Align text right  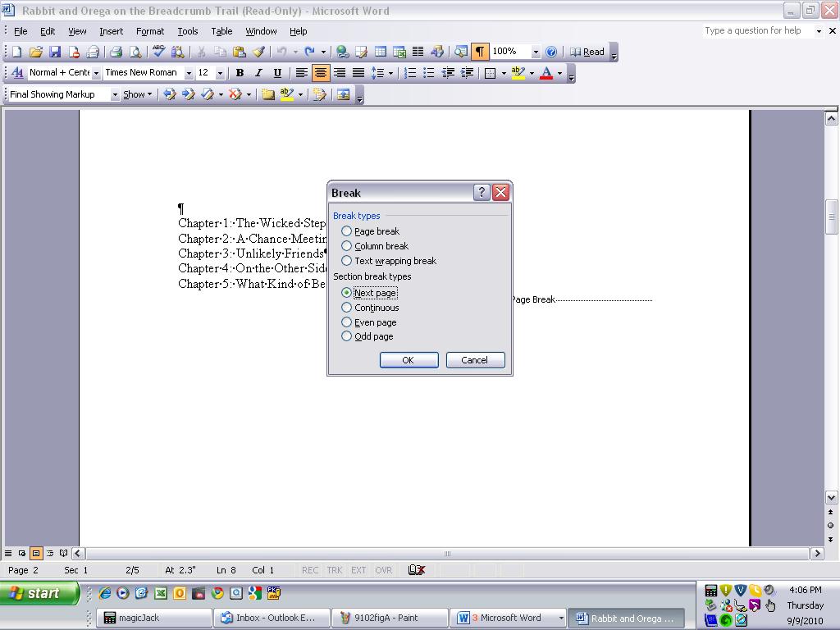point(340,73)
